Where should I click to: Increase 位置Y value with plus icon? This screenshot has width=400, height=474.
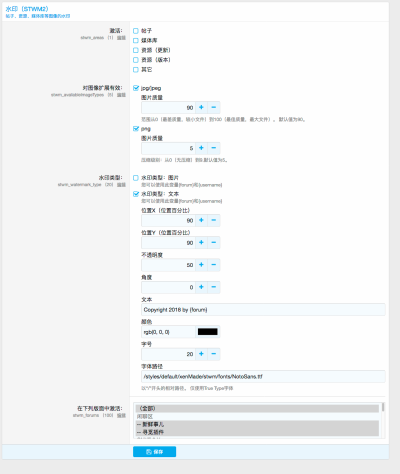[201, 242]
